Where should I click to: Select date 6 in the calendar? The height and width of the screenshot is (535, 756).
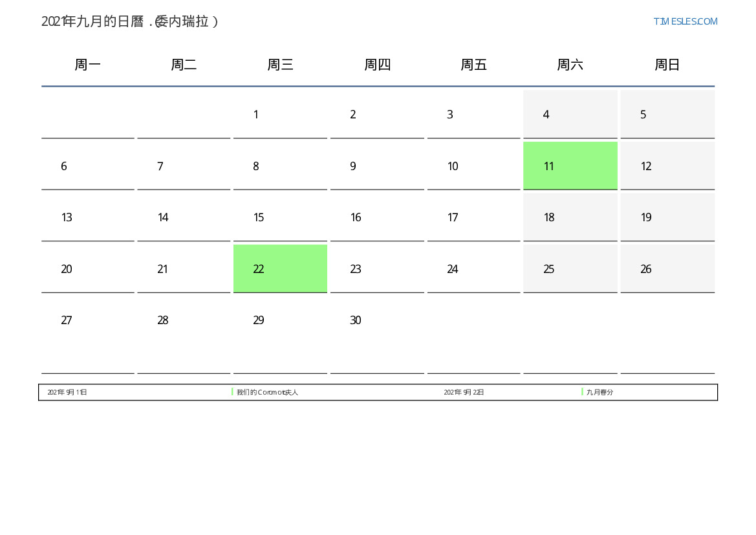[x=88, y=166]
